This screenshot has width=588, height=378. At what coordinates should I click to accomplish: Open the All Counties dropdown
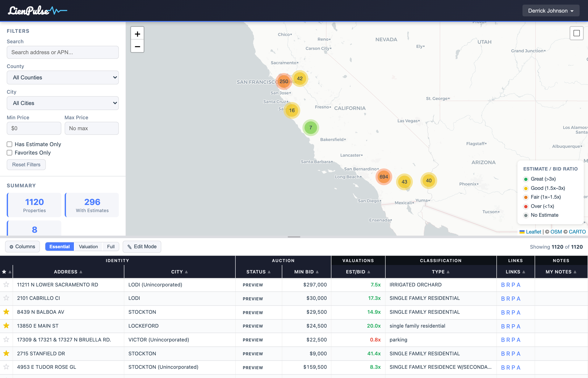click(63, 77)
